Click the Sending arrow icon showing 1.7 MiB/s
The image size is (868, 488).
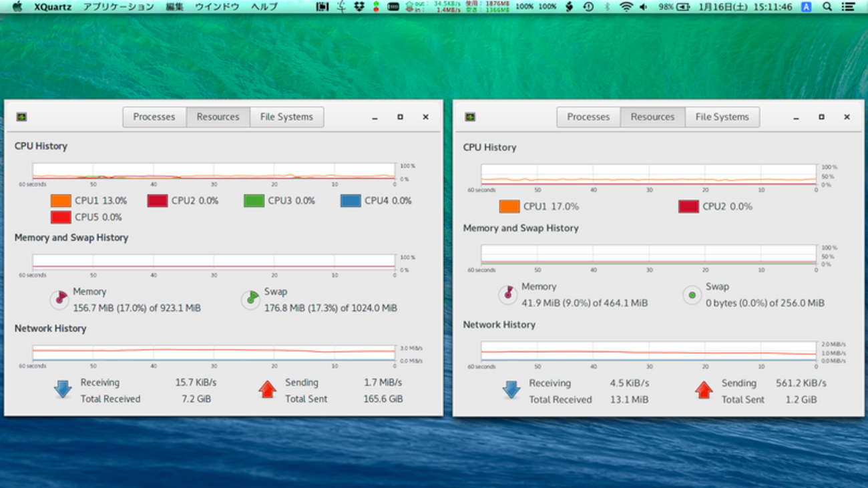tap(267, 390)
